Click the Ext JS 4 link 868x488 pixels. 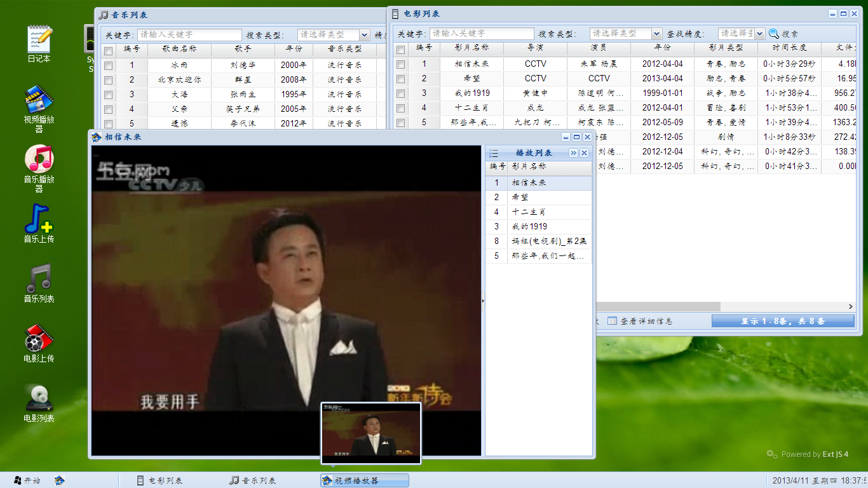click(x=836, y=454)
